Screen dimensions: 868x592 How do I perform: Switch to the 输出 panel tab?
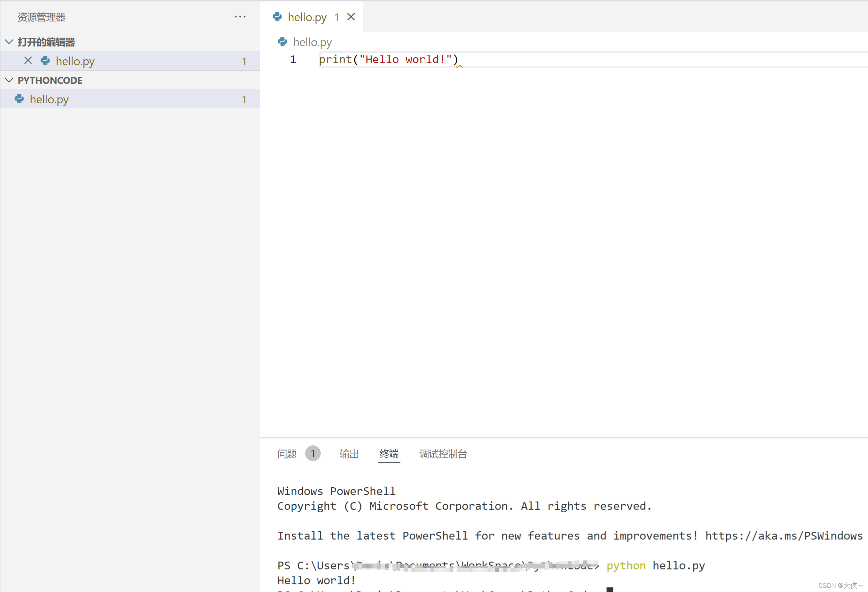coord(349,454)
